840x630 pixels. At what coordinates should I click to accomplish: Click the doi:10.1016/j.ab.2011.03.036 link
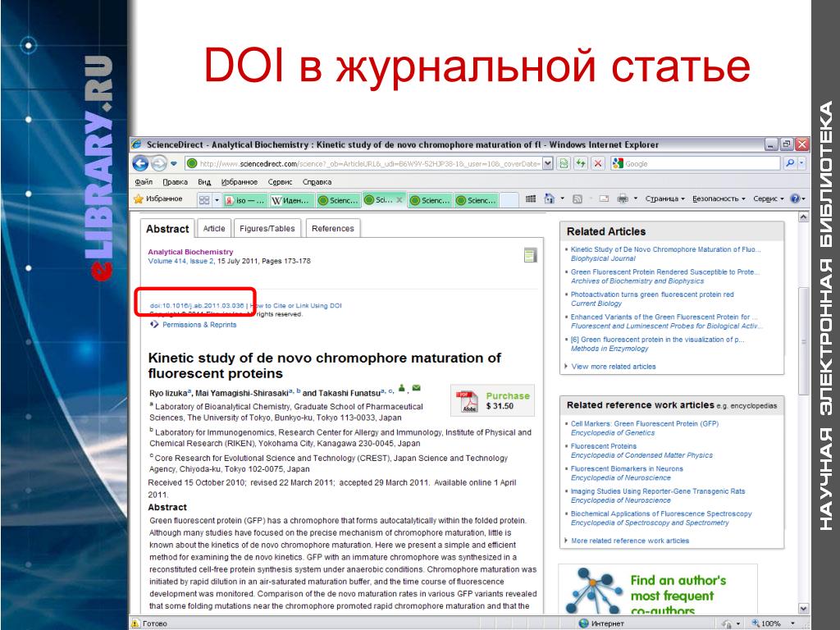(197, 305)
